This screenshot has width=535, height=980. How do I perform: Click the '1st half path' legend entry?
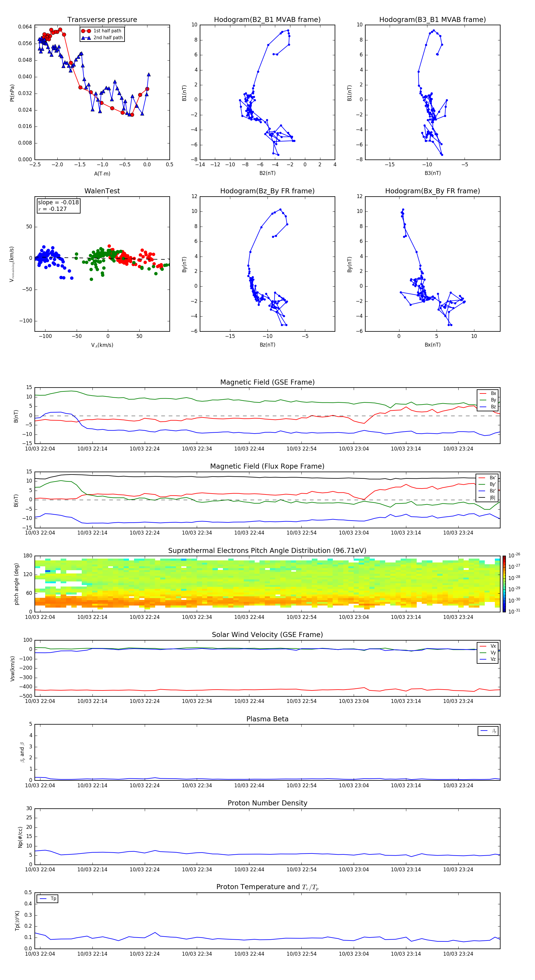pyautogui.click(x=102, y=31)
